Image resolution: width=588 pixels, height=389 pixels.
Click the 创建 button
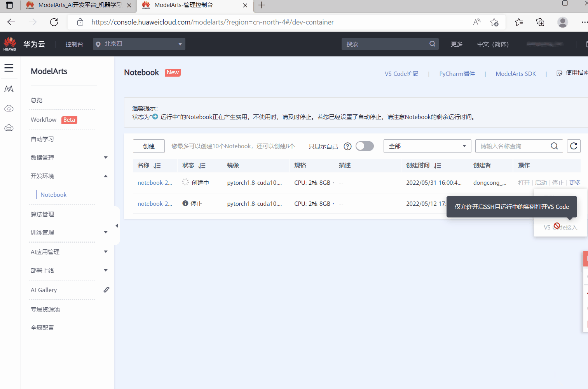pyautogui.click(x=148, y=146)
